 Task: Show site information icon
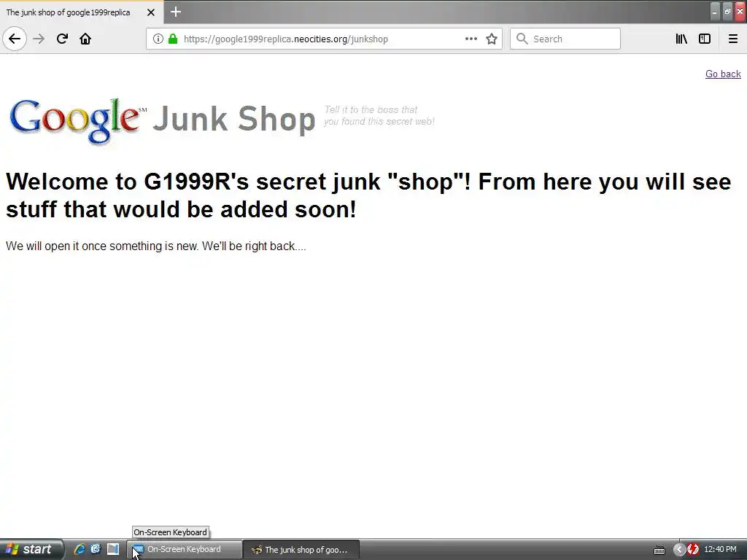click(x=158, y=39)
